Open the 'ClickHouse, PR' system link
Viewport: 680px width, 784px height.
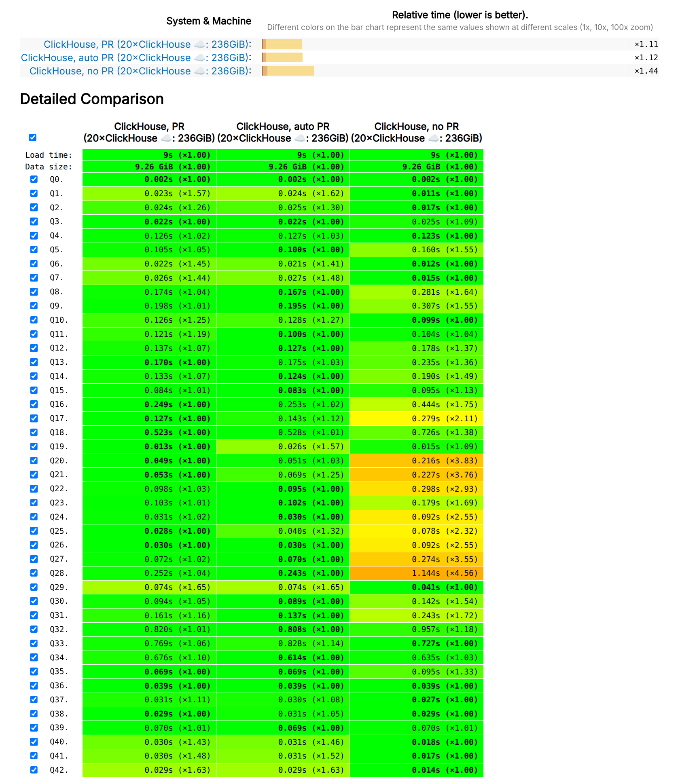pyautogui.click(x=147, y=44)
